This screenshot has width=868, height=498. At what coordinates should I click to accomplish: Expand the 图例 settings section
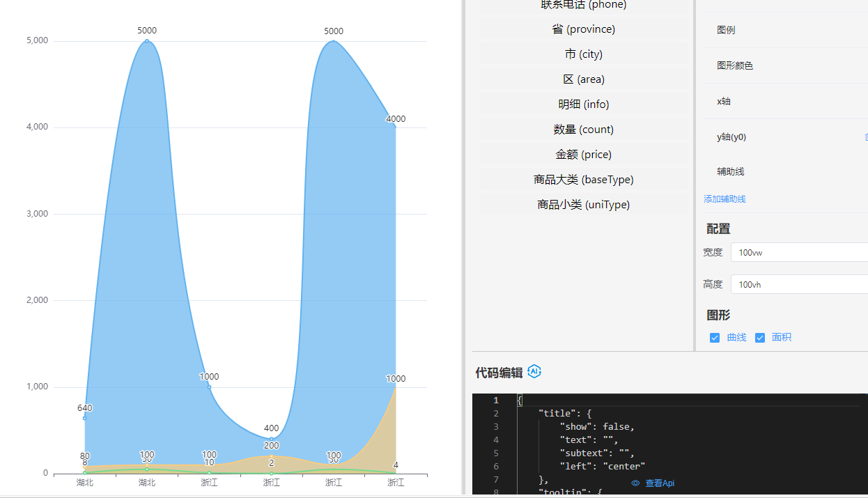(726, 30)
